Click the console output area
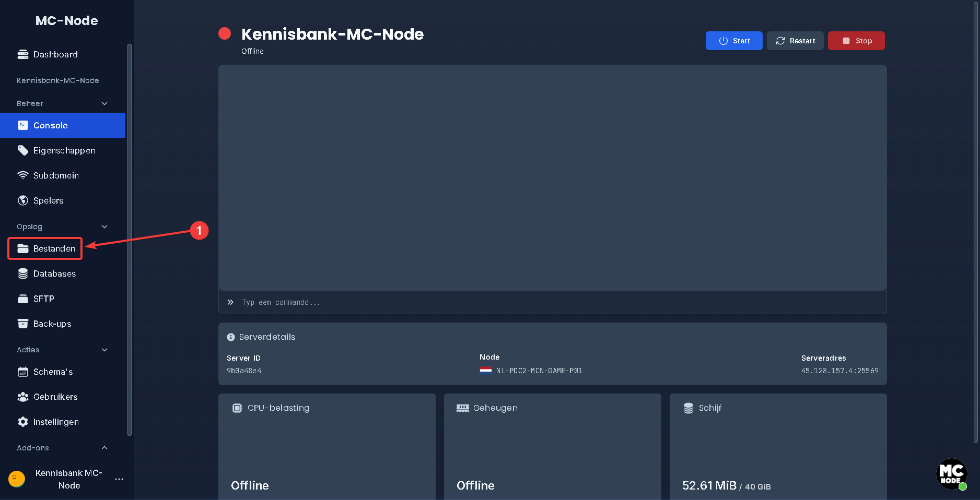 click(x=553, y=177)
